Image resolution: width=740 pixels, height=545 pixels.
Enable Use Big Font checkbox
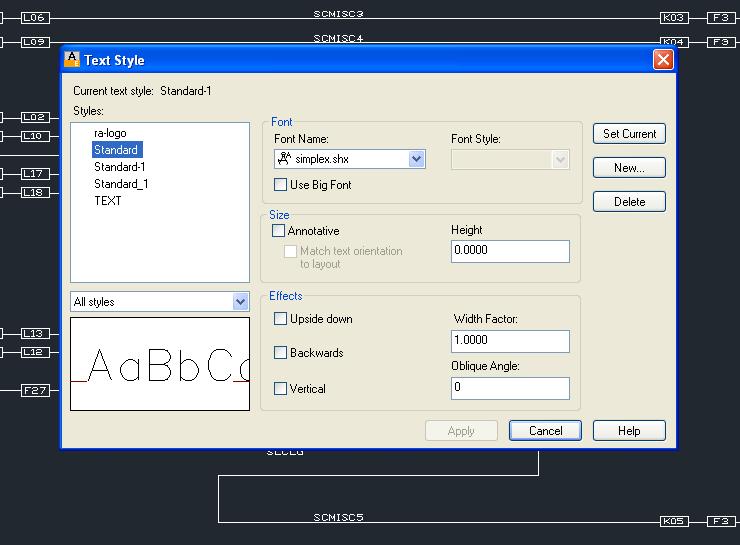coord(280,184)
